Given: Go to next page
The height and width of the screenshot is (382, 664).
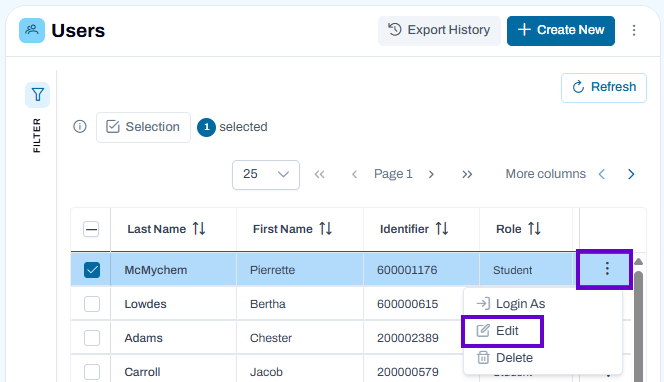Looking at the screenshot, I should pos(431,174).
